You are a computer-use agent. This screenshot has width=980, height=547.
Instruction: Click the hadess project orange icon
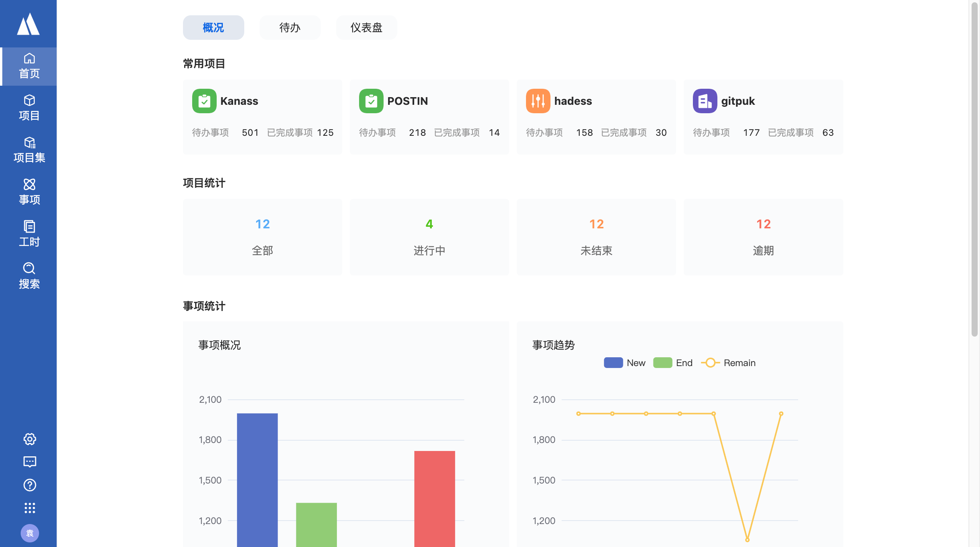pos(538,101)
